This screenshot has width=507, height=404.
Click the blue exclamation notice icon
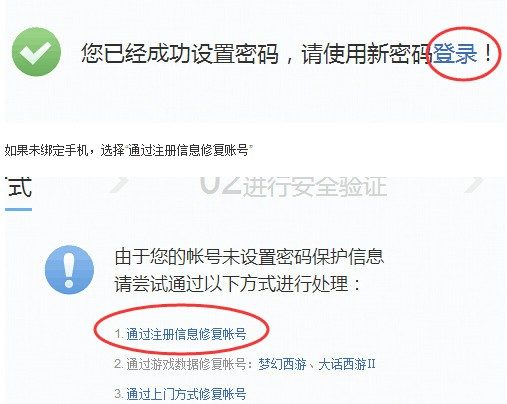[69, 270]
